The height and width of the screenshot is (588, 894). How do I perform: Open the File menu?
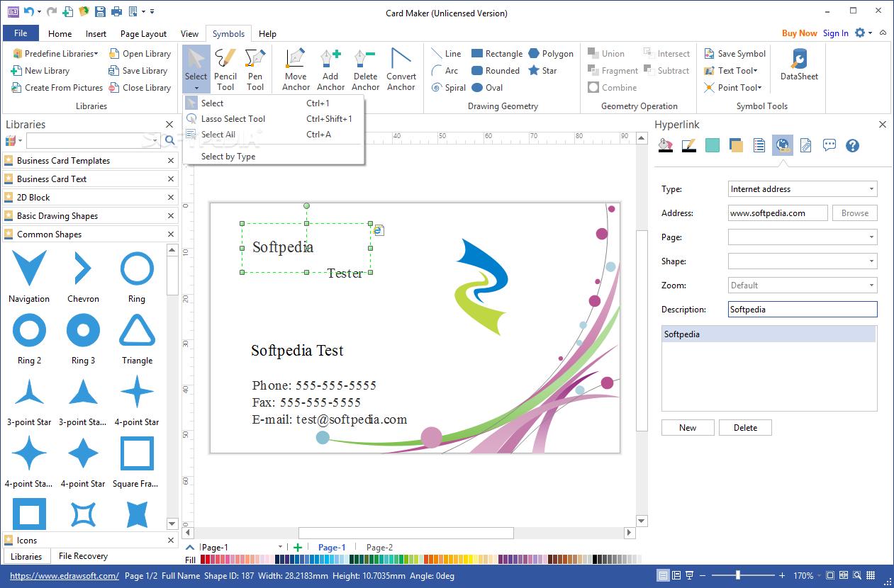pos(21,33)
